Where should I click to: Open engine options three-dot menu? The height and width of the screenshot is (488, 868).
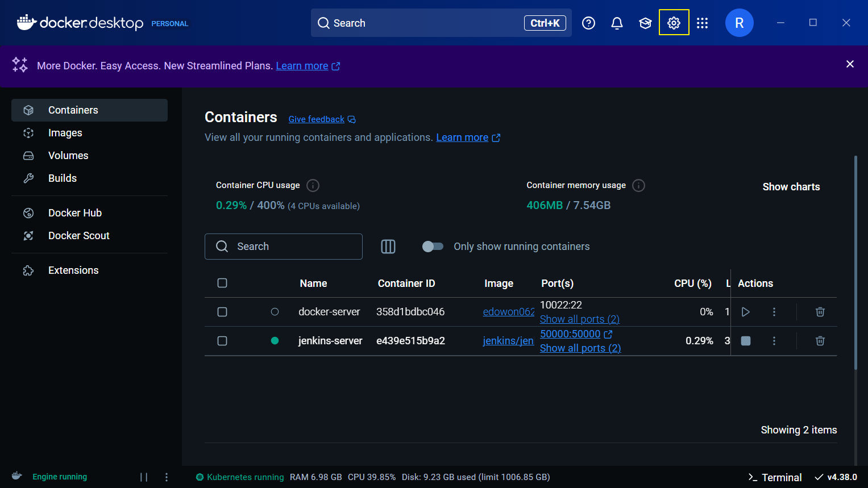point(167,477)
